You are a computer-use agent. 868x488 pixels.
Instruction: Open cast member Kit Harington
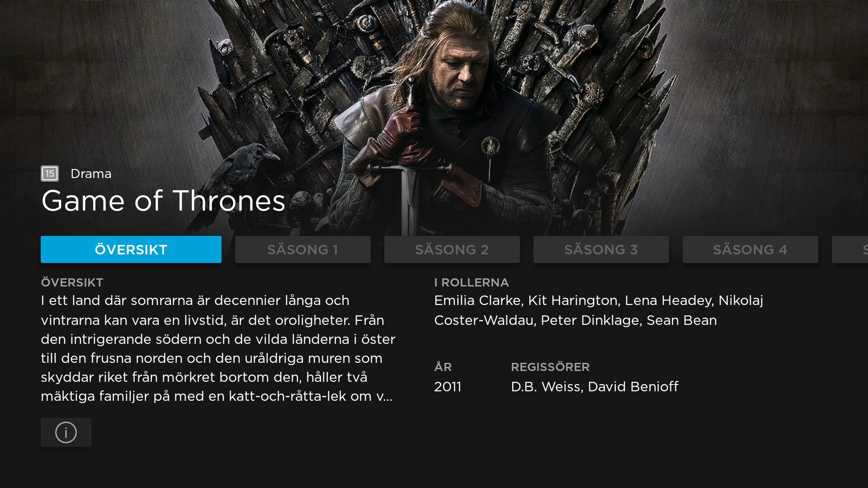(x=573, y=300)
